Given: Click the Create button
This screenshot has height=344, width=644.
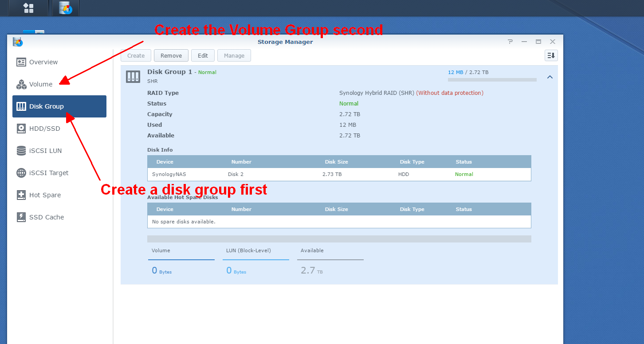Looking at the screenshot, I should click(136, 55).
